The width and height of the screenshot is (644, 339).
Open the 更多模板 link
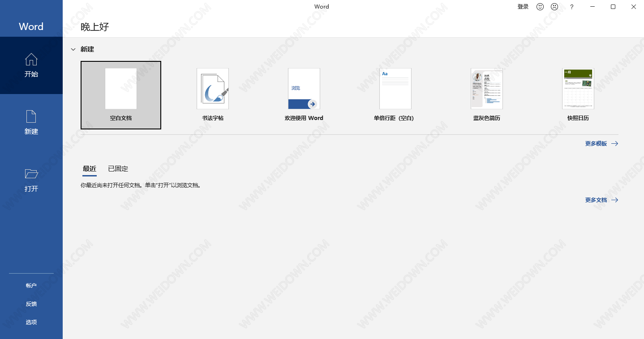[x=601, y=144]
